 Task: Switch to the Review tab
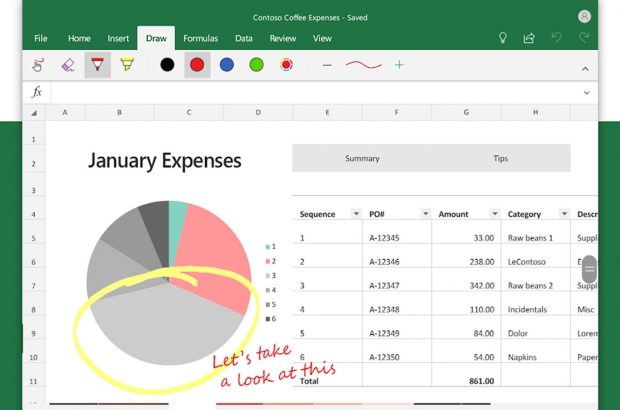pyautogui.click(x=283, y=38)
